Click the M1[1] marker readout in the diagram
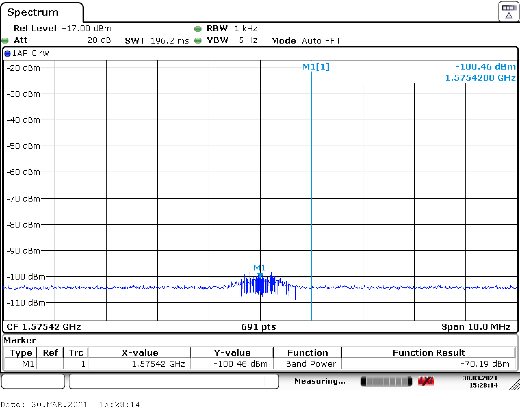The image size is (520, 420). click(x=316, y=67)
